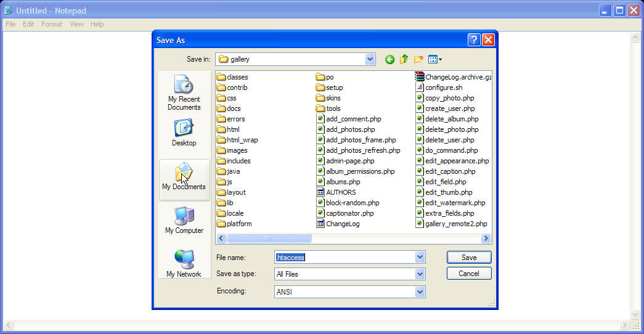
Task: Create a new folder
Action: [418, 60]
